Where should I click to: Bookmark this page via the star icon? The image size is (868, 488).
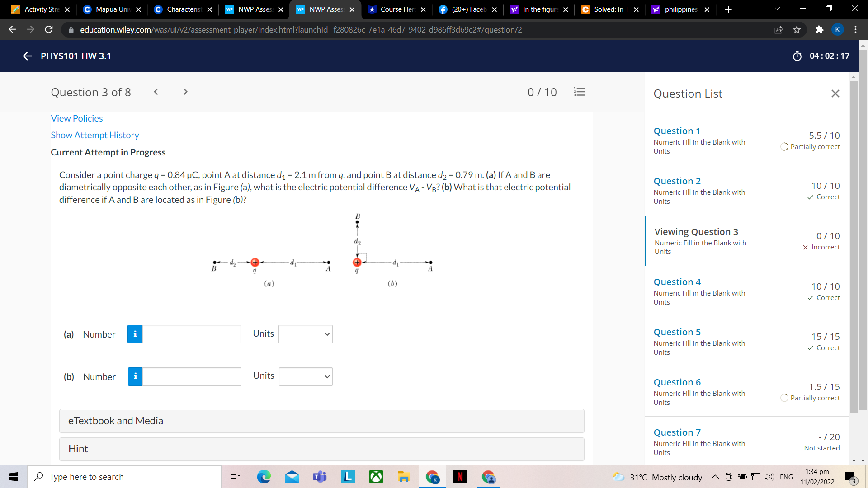pos(797,29)
